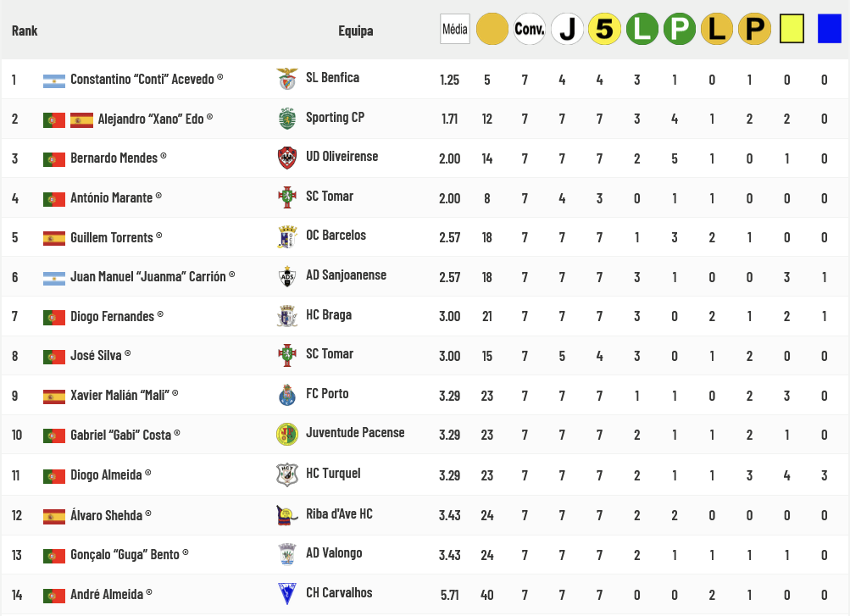
Task: Click the blue card column header
Action: tap(829, 30)
